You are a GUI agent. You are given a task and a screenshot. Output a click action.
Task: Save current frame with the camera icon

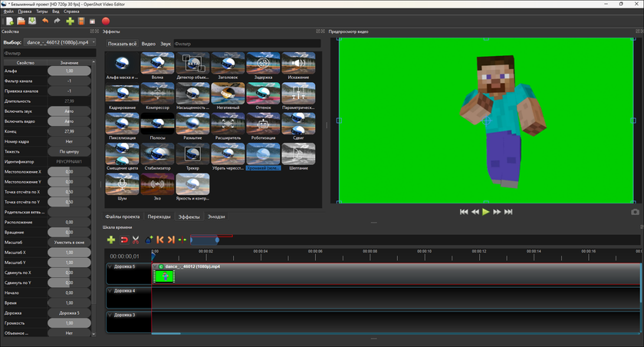635,212
